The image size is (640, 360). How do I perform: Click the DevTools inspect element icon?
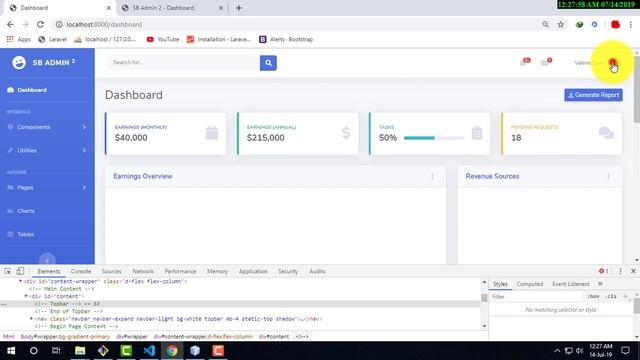click(8, 271)
